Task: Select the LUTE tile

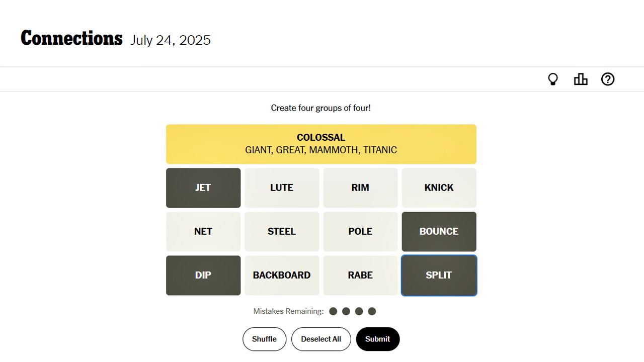Action: point(282,188)
